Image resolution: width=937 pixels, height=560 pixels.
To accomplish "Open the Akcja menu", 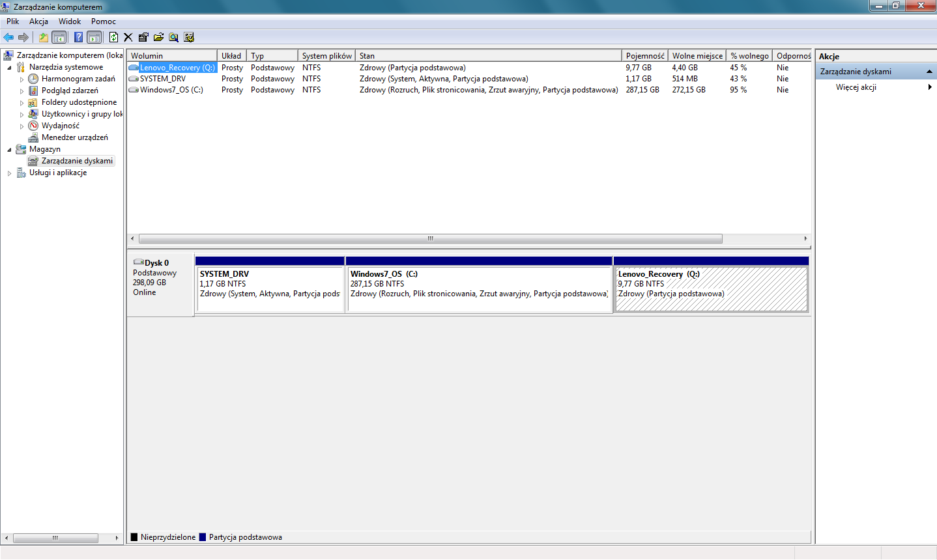I will click(x=38, y=21).
